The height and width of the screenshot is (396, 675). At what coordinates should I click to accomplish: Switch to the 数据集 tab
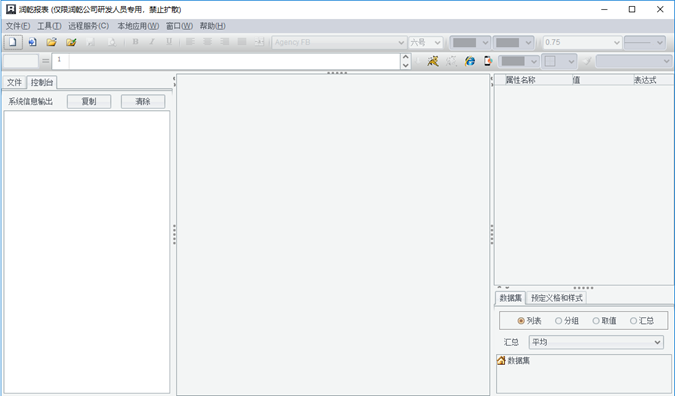(x=510, y=298)
